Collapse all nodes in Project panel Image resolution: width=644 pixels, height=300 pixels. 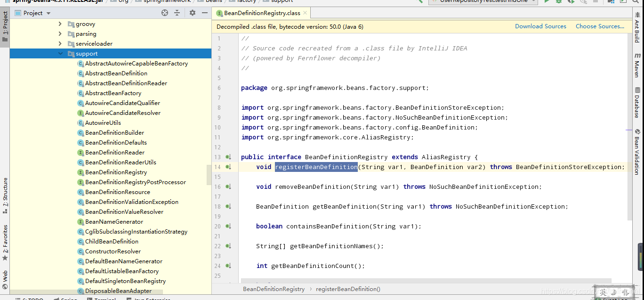[x=178, y=13]
